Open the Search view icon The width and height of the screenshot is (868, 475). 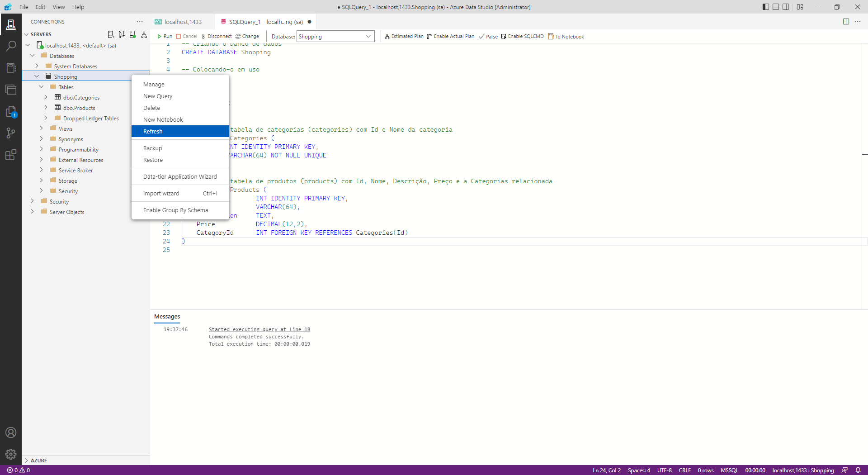(11, 46)
